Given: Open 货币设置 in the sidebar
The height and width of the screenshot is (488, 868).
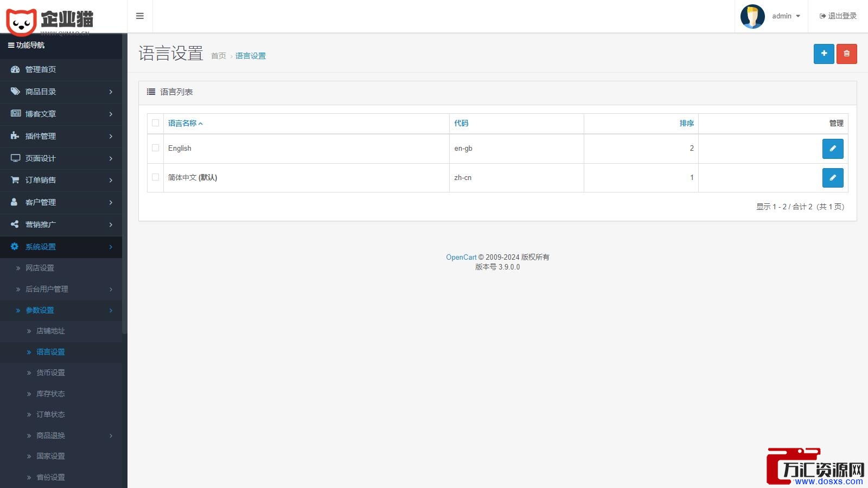Looking at the screenshot, I should 50,373.
